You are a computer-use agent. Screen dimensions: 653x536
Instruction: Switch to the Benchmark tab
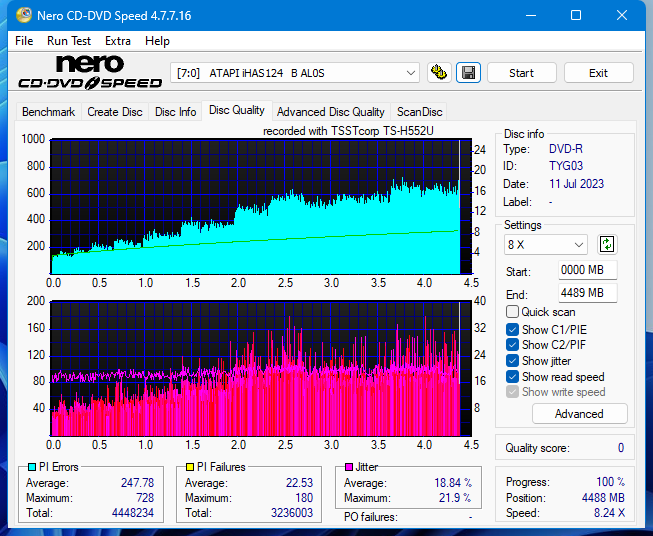(x=49, y=112)
